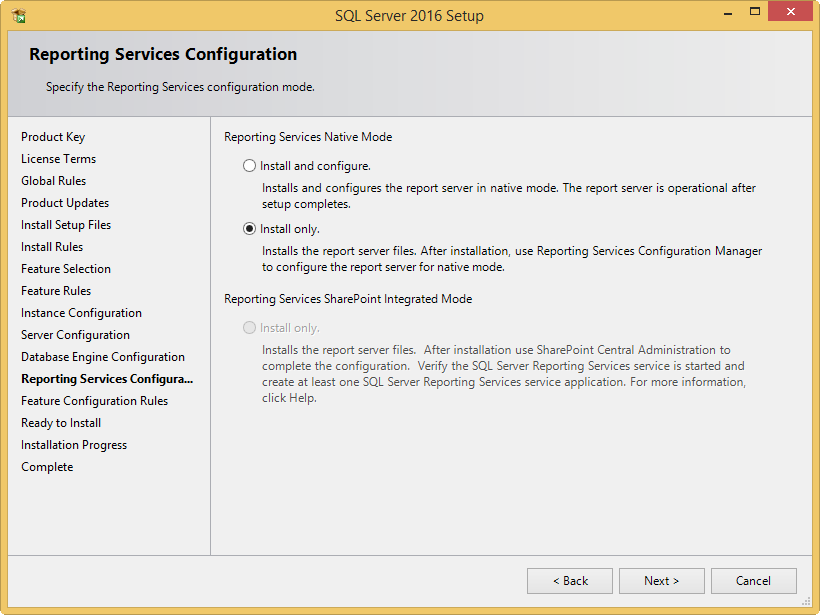This screenshot has width=820, height=615.
Task: Select Server Configuration in the sidebar
Action: 75,335
